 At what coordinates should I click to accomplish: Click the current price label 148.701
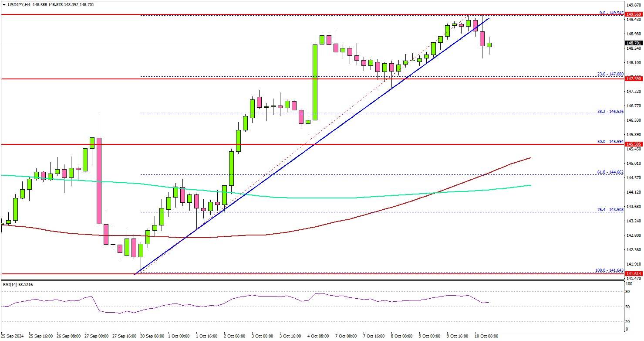[x=634, y=43]
